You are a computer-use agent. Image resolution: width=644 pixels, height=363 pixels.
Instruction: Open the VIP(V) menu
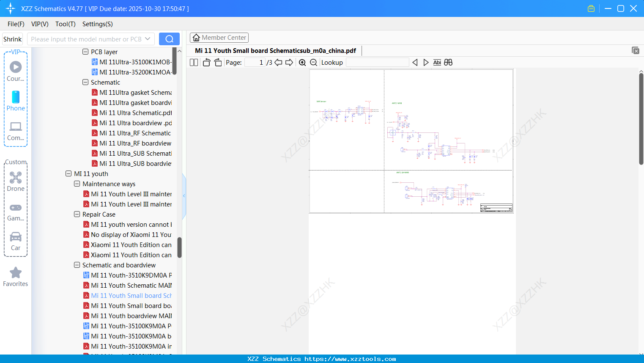[x=40, y=24]
